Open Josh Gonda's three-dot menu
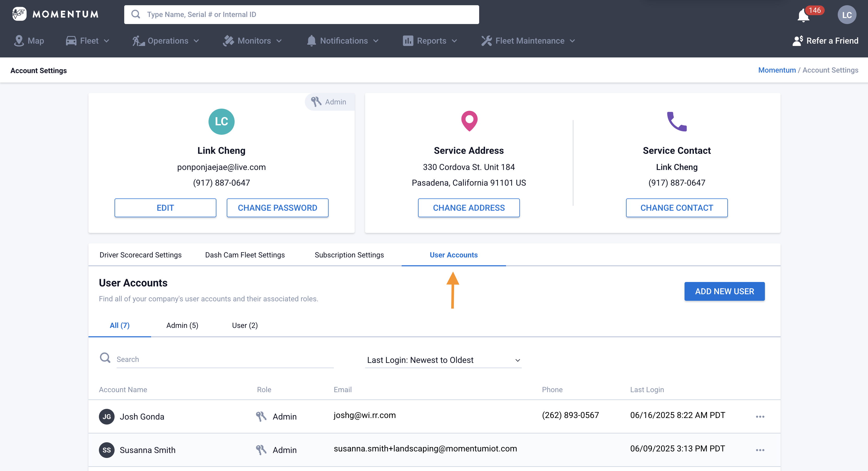The width and height of the screenshot is (868, 471). point(760,417)
